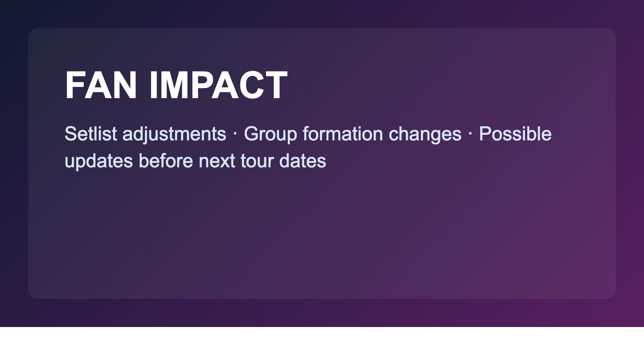Click the word "formation" in the subtitle

[343, 134]
